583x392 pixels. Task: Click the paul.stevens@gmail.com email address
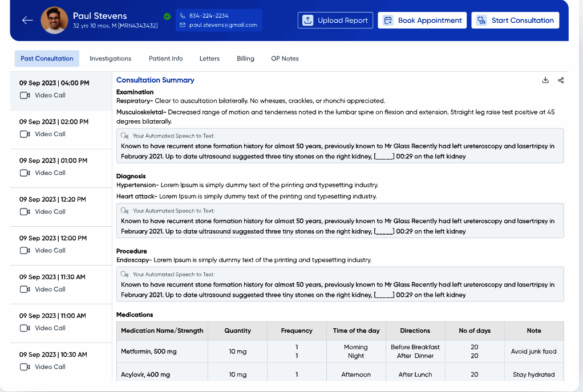(223, 26)
